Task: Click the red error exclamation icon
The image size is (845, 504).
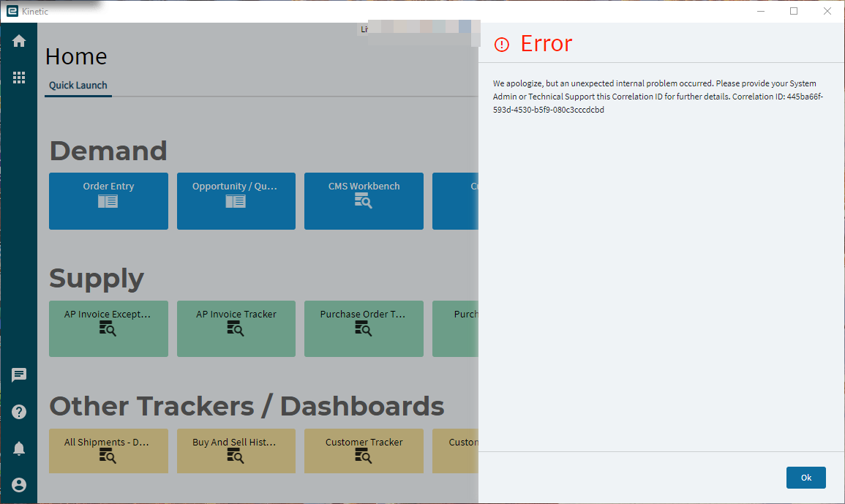Action: 502,45
